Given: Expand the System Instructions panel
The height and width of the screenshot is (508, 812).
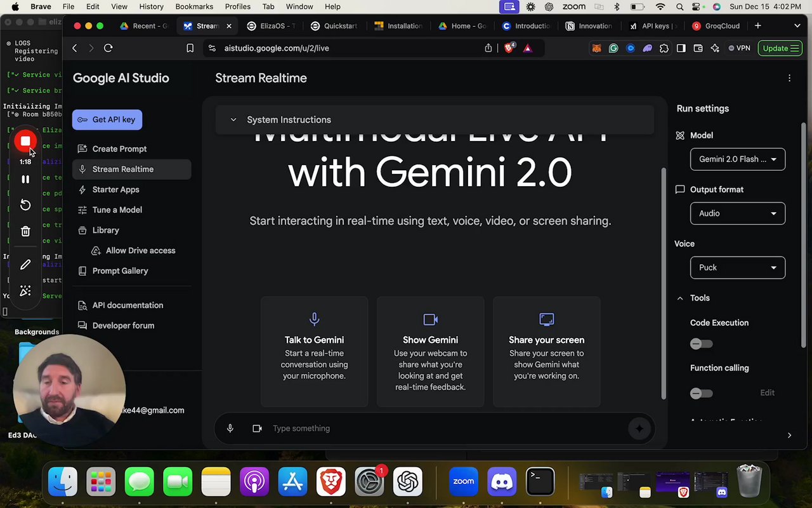Looking at the screenshot, I should pyautogui.click(x=435, y=119).
